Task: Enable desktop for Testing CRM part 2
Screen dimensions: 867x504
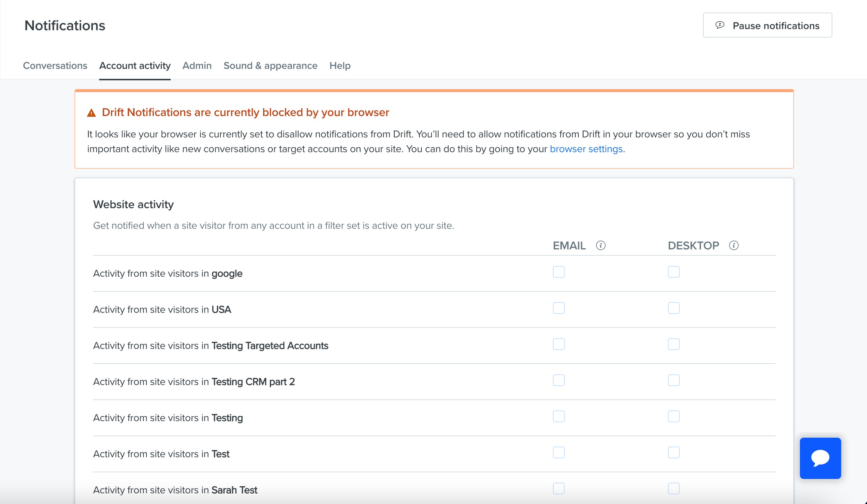Action: (x=674, y=380)
